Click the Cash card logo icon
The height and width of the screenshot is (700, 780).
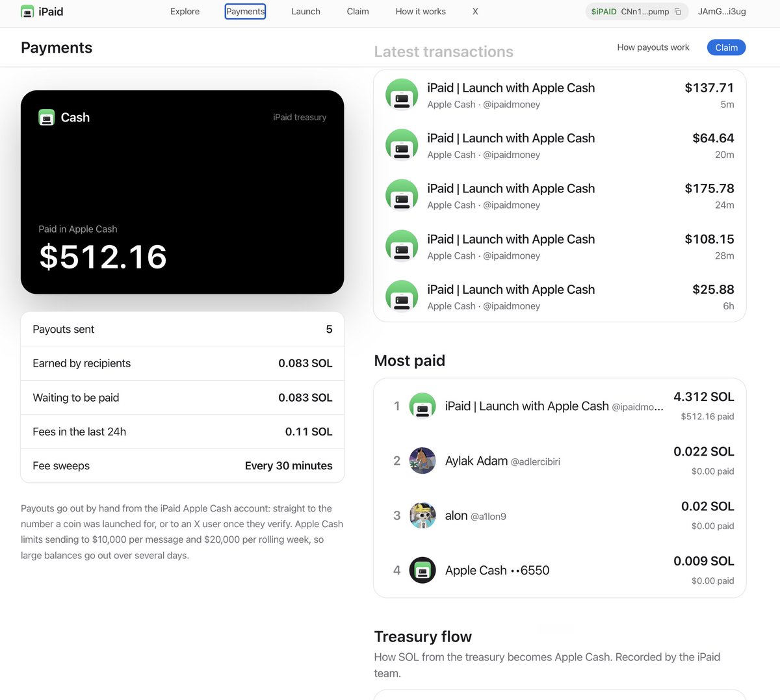tap(46, 118)
